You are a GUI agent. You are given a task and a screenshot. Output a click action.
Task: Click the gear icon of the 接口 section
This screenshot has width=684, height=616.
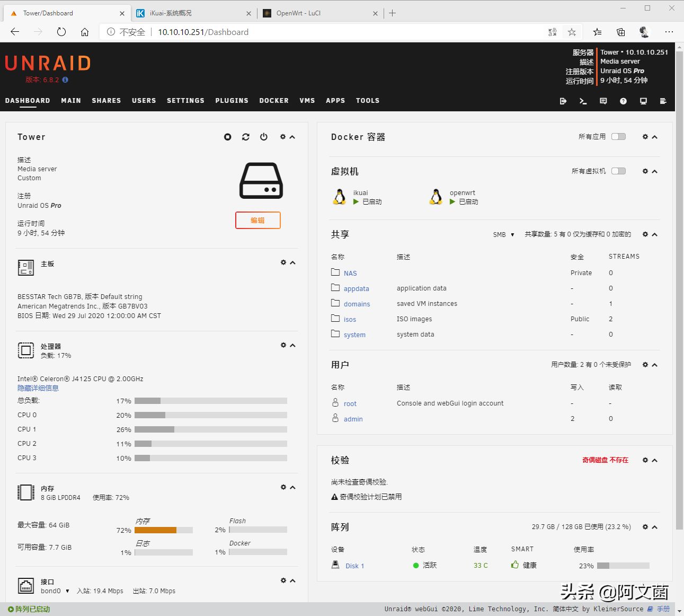coord(283,580)
